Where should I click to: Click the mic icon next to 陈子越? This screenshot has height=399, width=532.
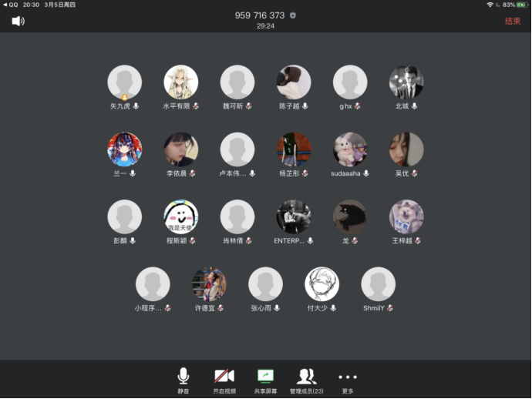[x=305, y=106]
